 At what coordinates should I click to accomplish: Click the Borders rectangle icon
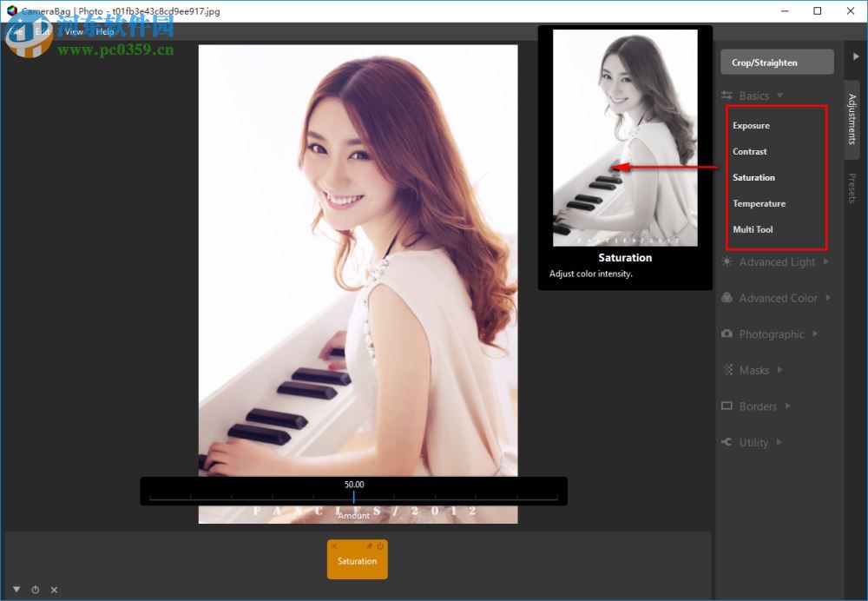tap(727, 406)
